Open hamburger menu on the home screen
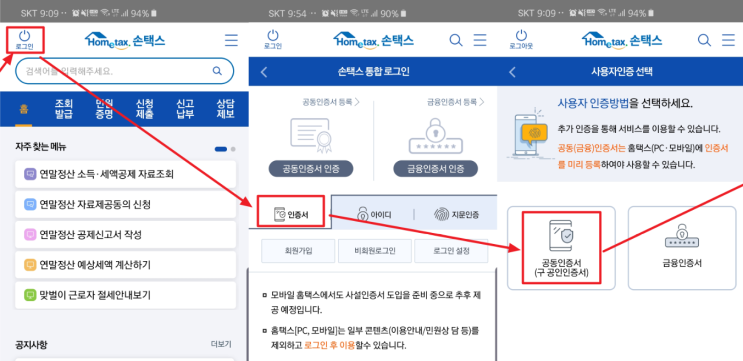This screenshot has width=743, height=361. pos(231,40)
